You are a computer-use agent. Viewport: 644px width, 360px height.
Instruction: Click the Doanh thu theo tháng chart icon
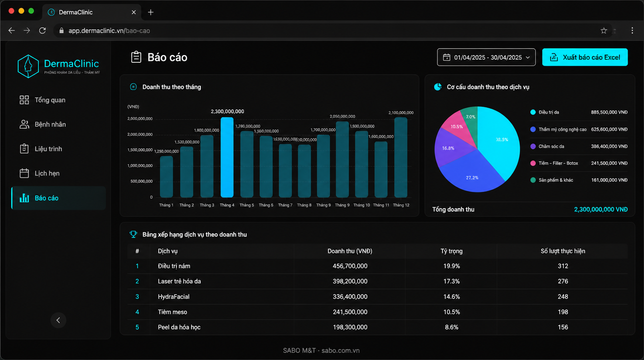[134, 87]
